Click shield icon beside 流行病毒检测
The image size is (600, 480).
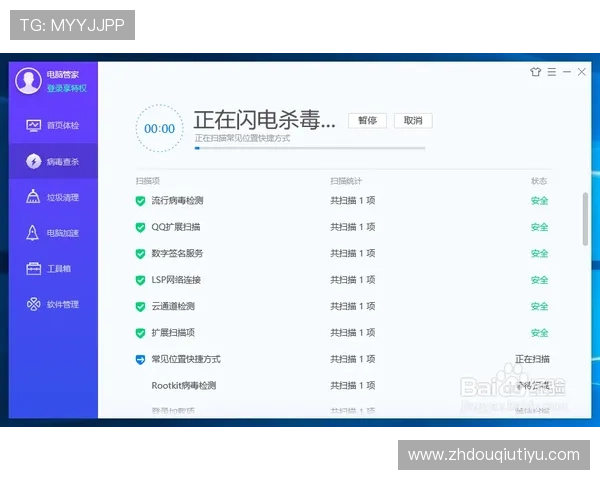[140, 201]
